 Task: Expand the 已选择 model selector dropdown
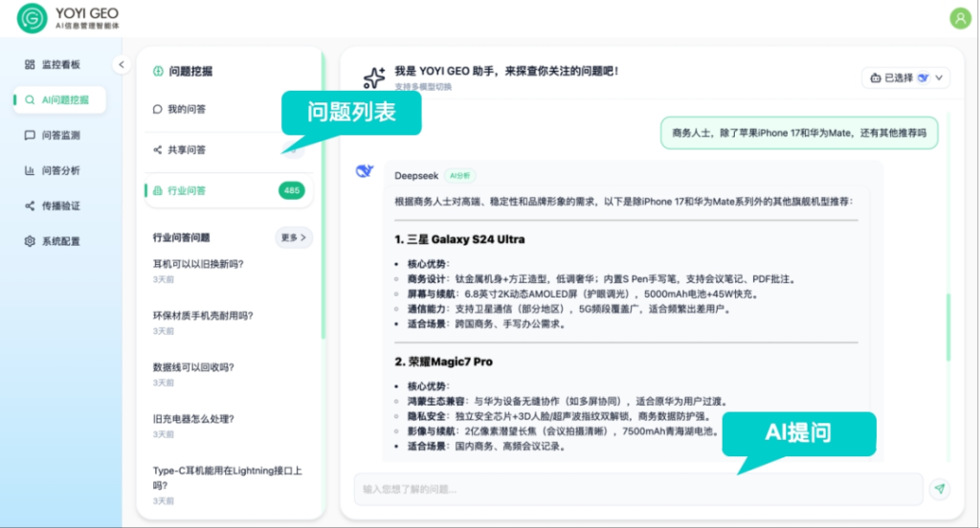click(904, 77)
